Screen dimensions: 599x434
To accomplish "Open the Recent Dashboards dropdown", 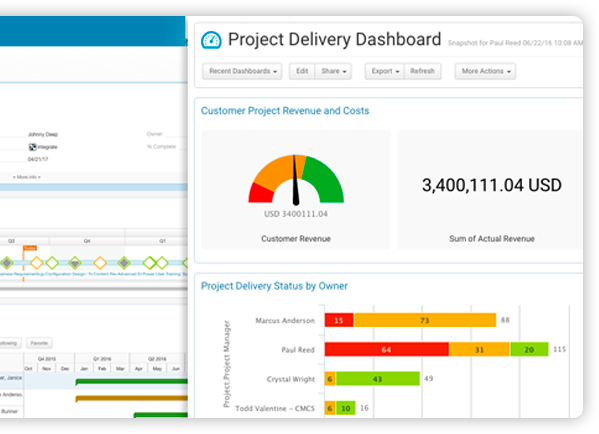I will (243, 71).
